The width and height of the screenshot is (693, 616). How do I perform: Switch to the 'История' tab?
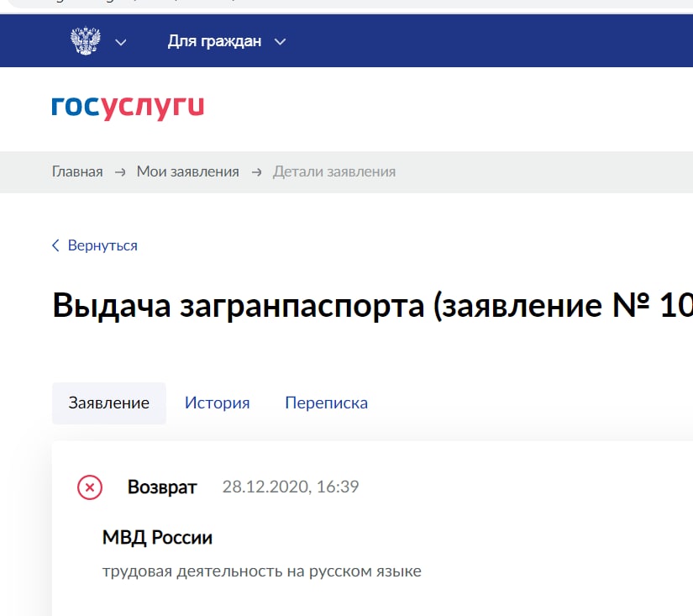tap(217, 403)
